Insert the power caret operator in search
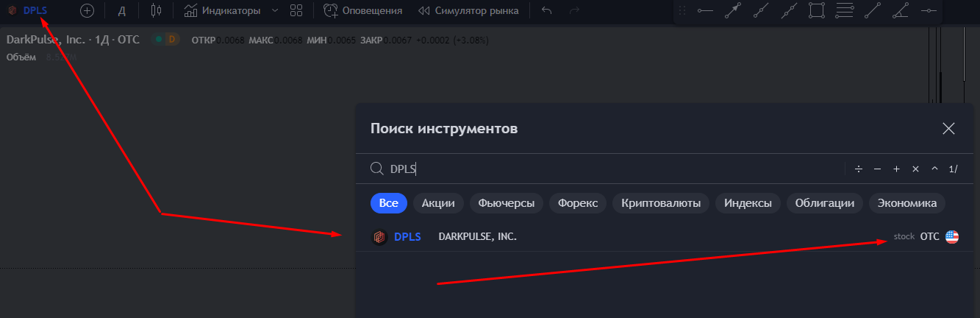This screenshot has width=980, height=318. pos(934,169)
